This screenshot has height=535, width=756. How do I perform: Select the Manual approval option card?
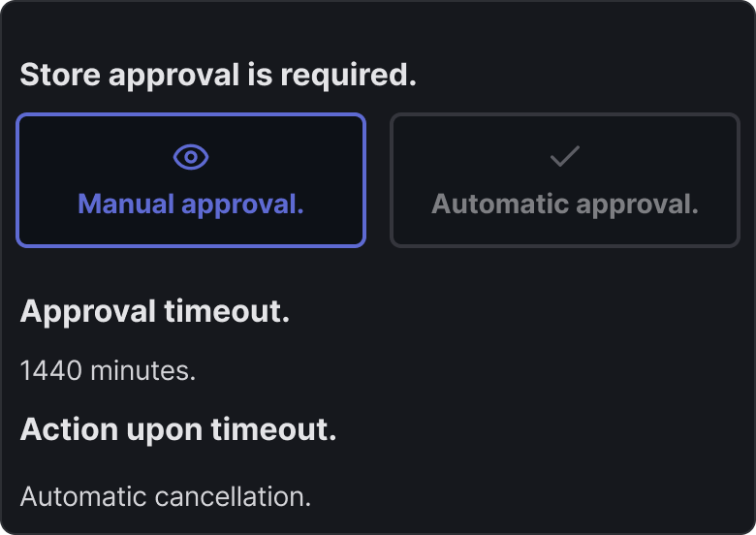coord(191,180)
